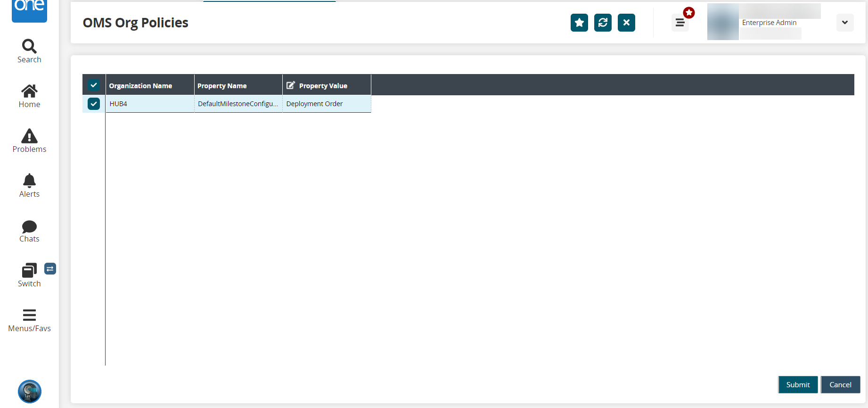Viewport: 868px width, 408px height.
Task: Open the Chats panel
Action: [x=29, y=231]
